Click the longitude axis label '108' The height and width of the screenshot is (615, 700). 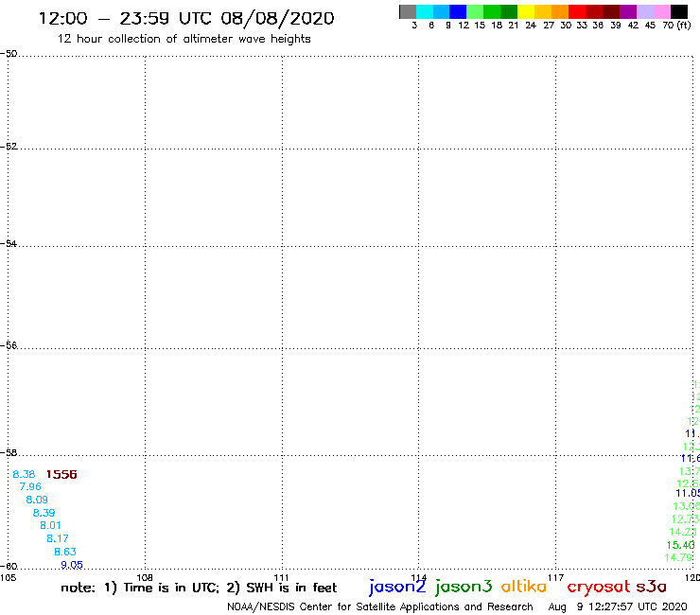tap(145, 578)
